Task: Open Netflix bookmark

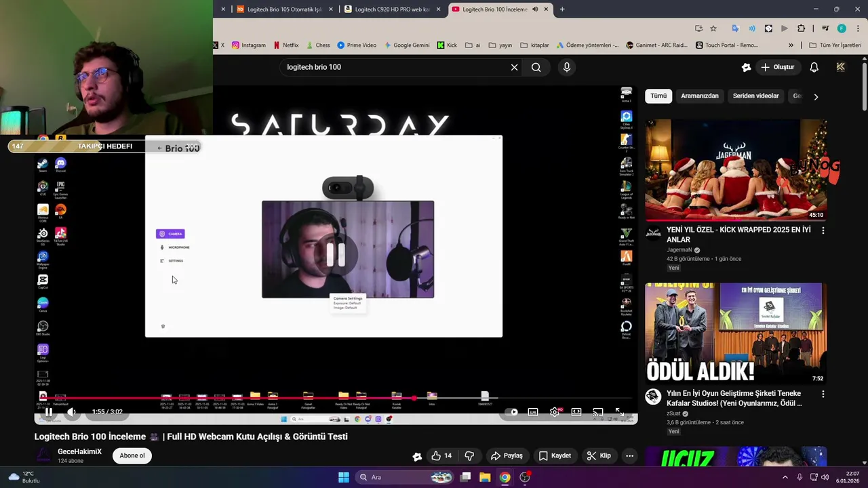Action: [286, 45]
